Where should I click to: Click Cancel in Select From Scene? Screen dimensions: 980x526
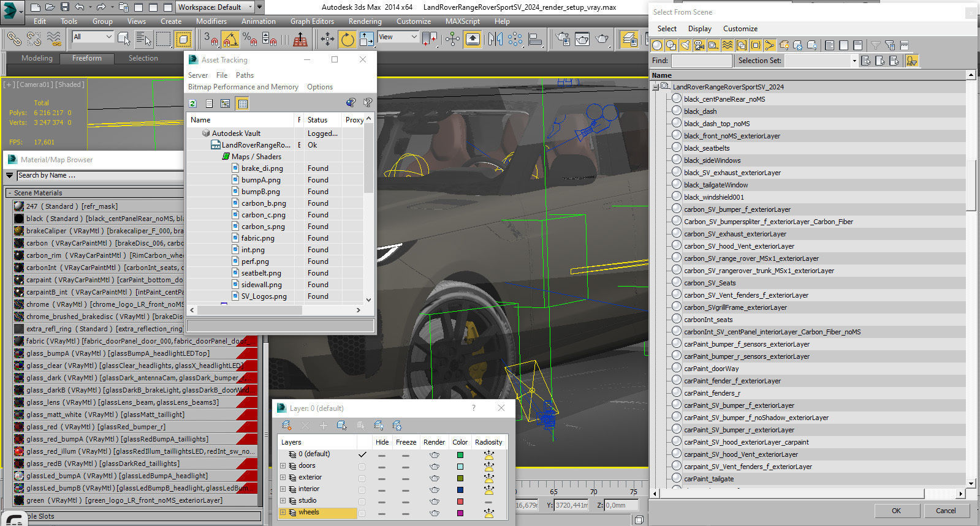click(x=946, y=511)
